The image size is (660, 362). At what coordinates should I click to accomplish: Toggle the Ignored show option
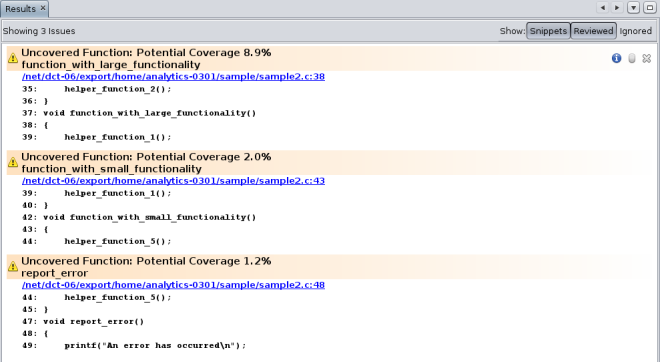pos(636,31)
